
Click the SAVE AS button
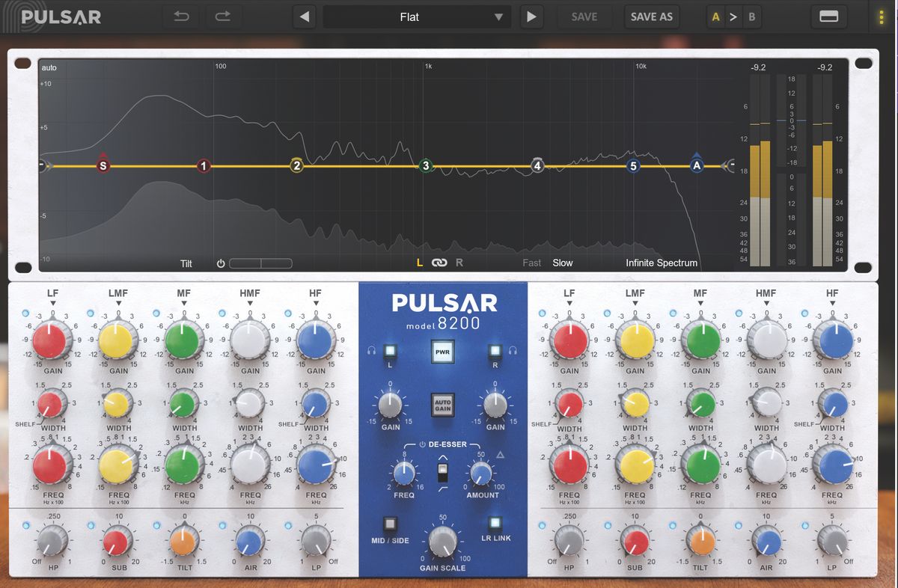[651, 16]
